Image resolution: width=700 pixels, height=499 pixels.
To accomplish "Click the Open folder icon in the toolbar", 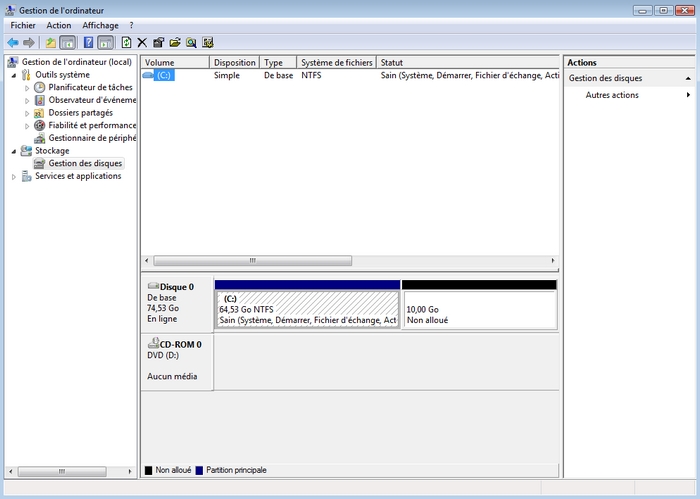I will tap(175, 43).
